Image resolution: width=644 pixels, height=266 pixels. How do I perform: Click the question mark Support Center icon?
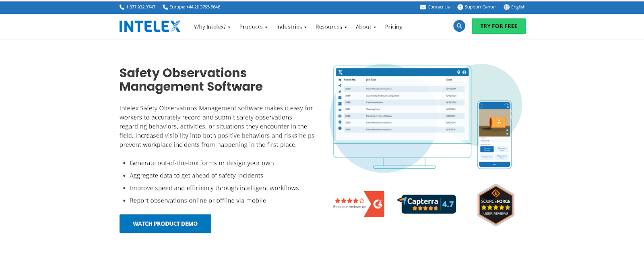(460, 7)
